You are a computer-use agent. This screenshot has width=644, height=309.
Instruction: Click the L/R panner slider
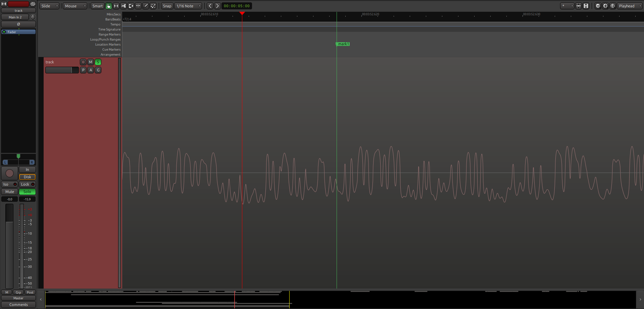[x=18, y=162]
